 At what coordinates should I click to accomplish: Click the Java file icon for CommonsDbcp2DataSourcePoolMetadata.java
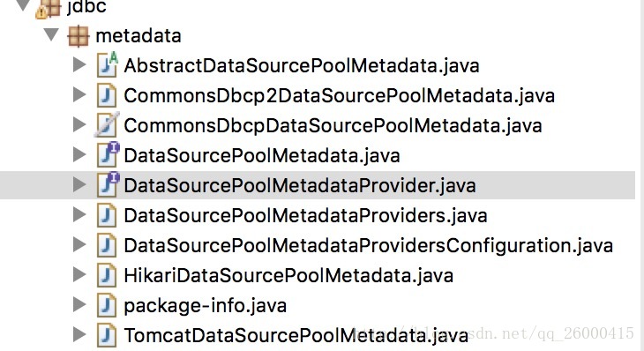pos(107,95)
